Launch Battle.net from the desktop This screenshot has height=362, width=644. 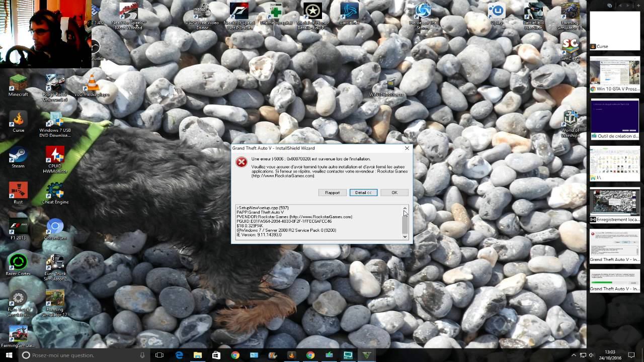click(x=349, y=14)
